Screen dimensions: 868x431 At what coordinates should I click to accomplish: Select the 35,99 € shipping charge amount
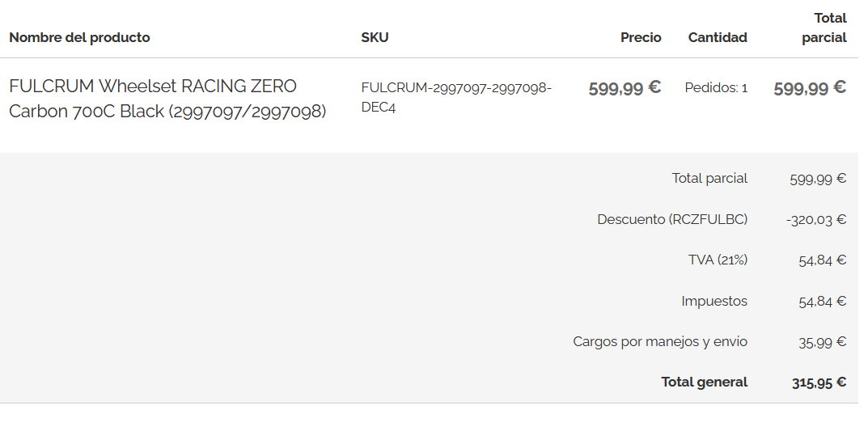pyautogui.click(x=822, y=341)
